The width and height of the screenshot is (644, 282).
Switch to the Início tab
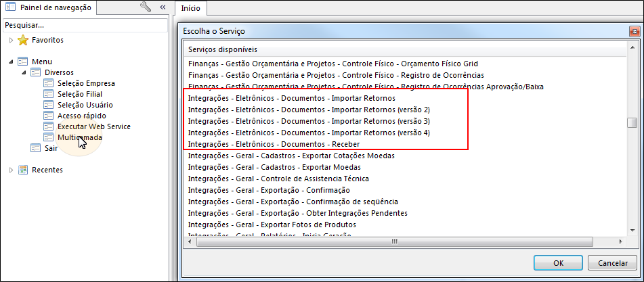(x=190, y=8)
